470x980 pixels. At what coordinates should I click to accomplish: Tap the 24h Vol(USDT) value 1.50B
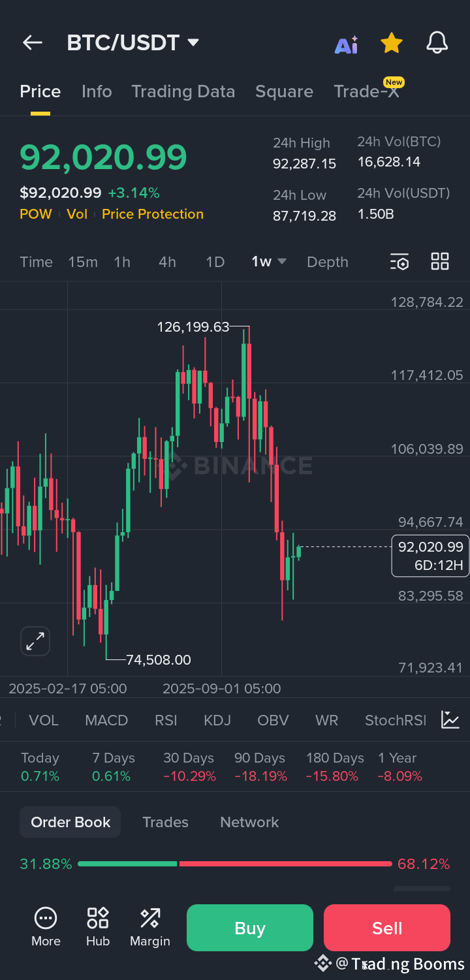coord(375,214)
